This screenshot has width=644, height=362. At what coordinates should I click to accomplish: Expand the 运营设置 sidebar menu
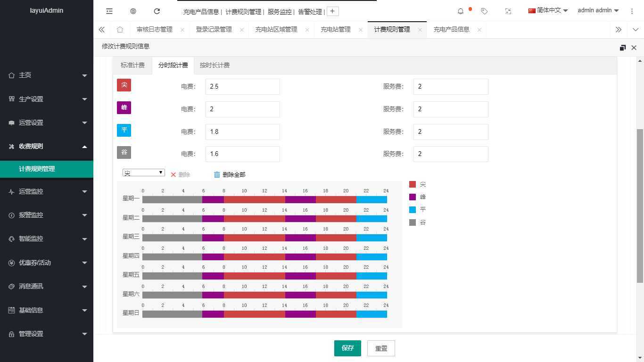click(47, 123)
